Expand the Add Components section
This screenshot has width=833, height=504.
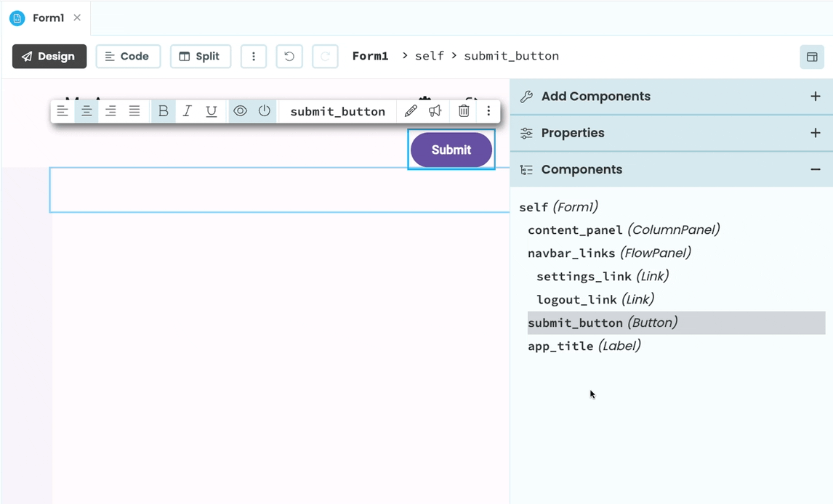tap(816, 96)
